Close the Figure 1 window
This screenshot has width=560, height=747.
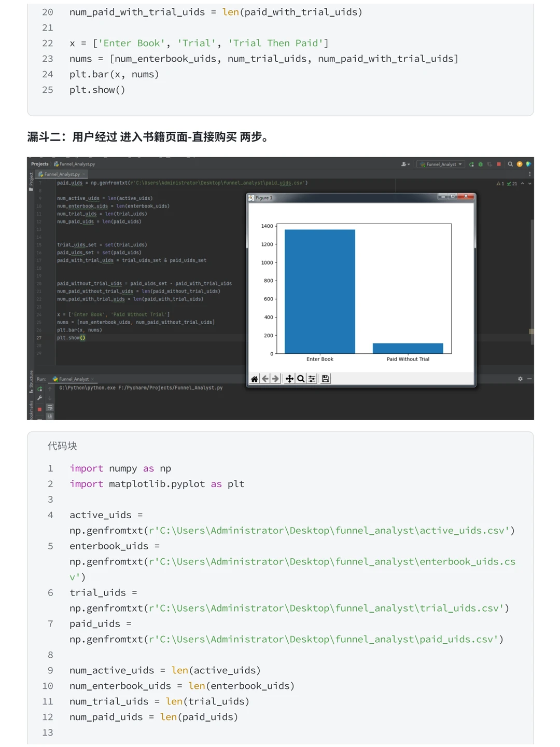[x=466, y=197]
